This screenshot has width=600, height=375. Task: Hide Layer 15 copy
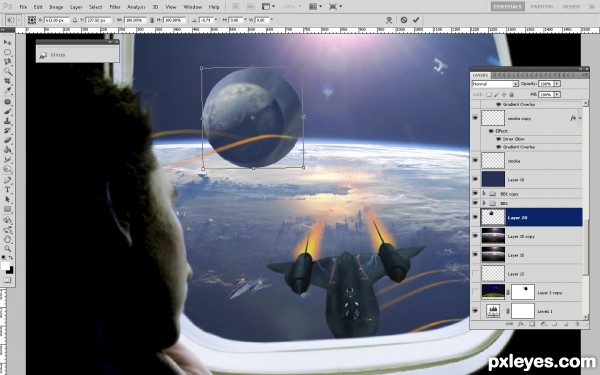click(475, 236)
